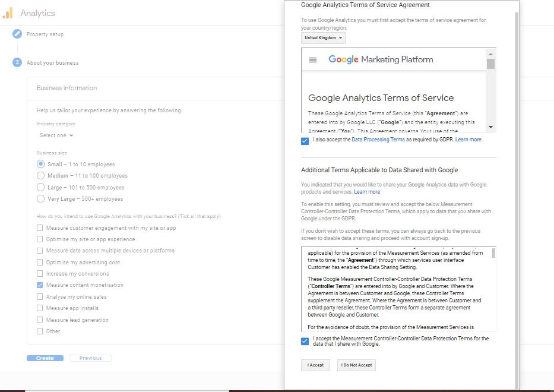The height and width of the screenshot is (392, 554).
Task: Select Medium – 11 to 100 employees
Action: click(x=40, y=175)
